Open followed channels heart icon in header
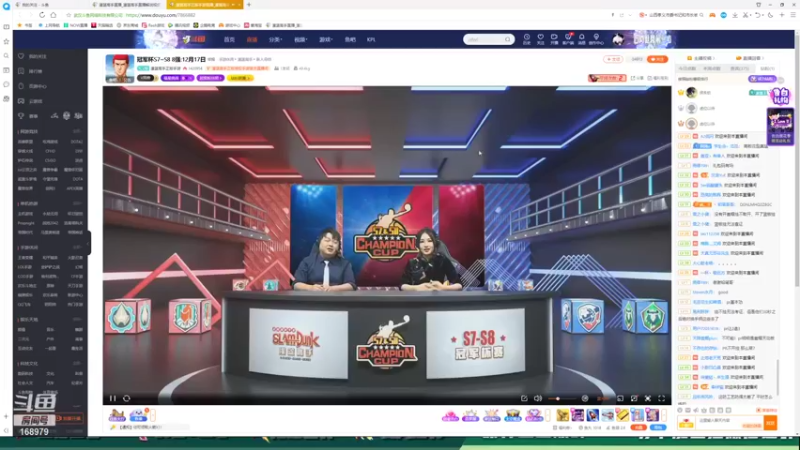The image size is (800, 450). point(540,39)
